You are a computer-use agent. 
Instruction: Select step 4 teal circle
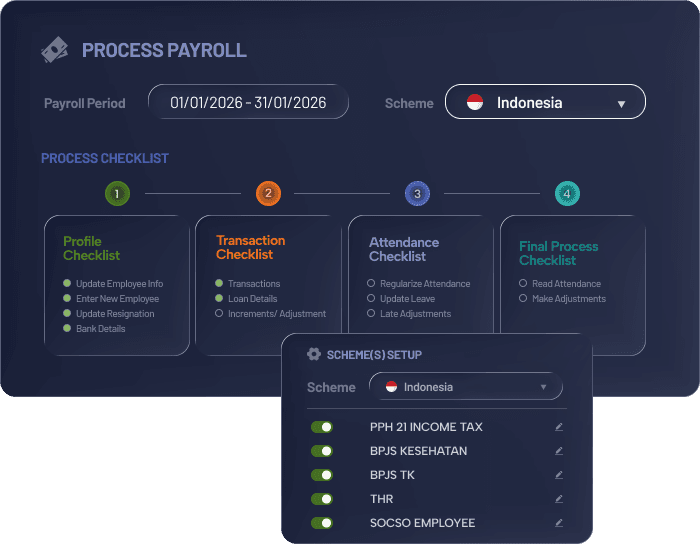pos(567,194)
